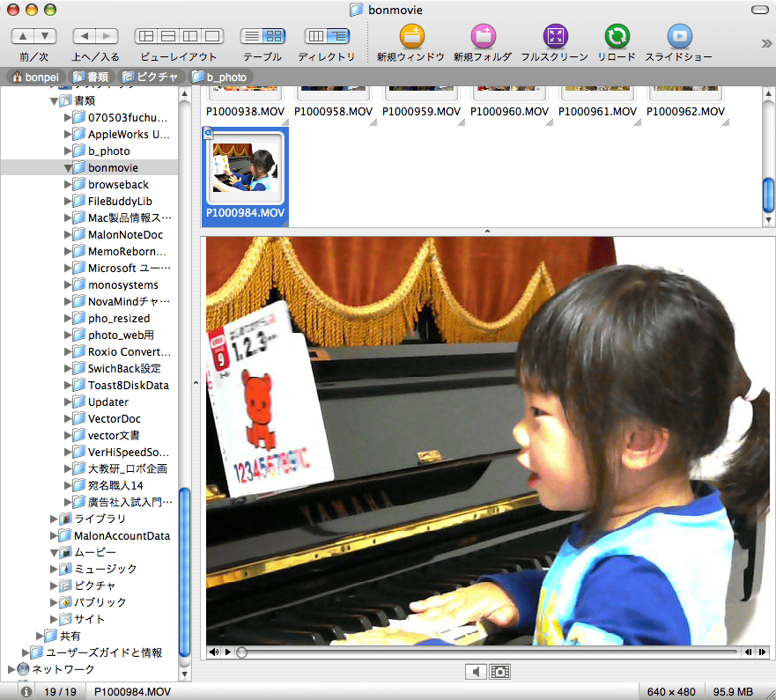Go up a folder with left arrow
This screenshot has height=700, width=776.
[x=85, y=35]
